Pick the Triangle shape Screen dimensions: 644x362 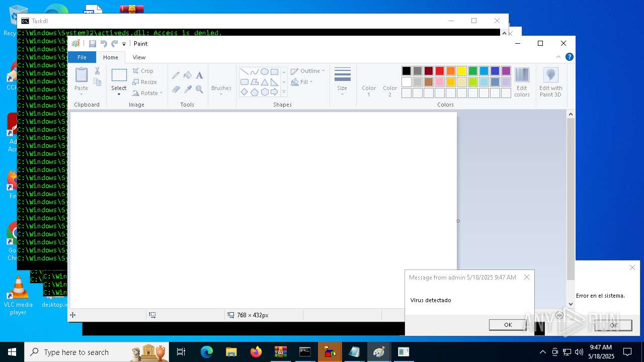[x=265, y=82]
